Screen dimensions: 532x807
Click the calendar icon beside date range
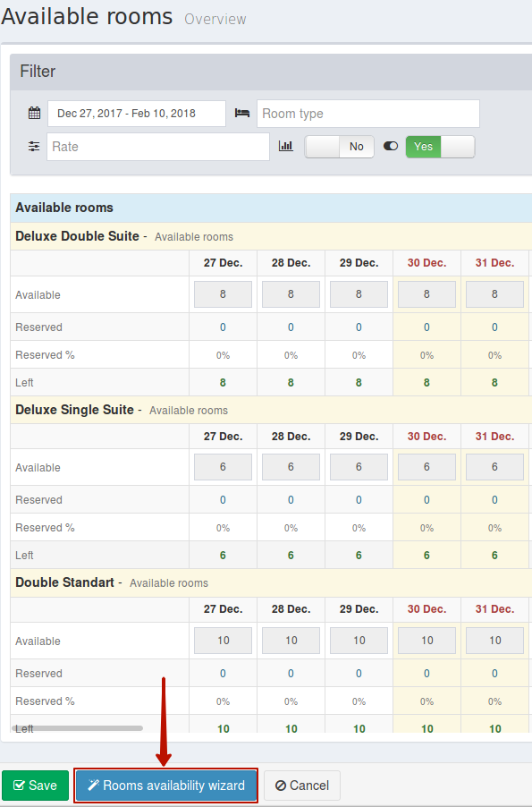[34, 114]
